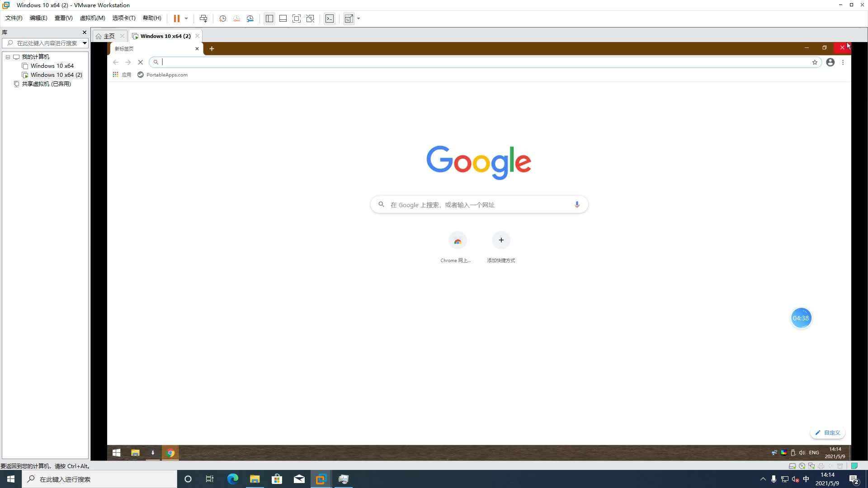Click the Chrome user profile icon

coord(830,62)
